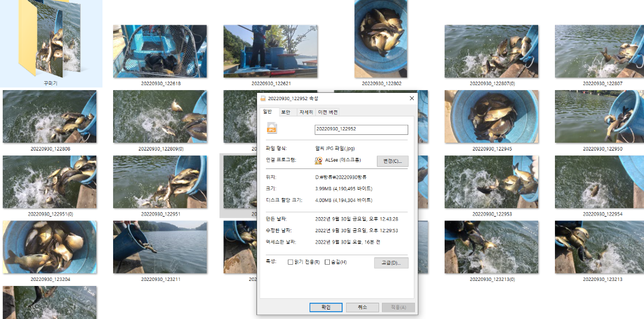Select thumbnail 20220930_122802
This screenshot has width=644, height=319.
(381, 39)
